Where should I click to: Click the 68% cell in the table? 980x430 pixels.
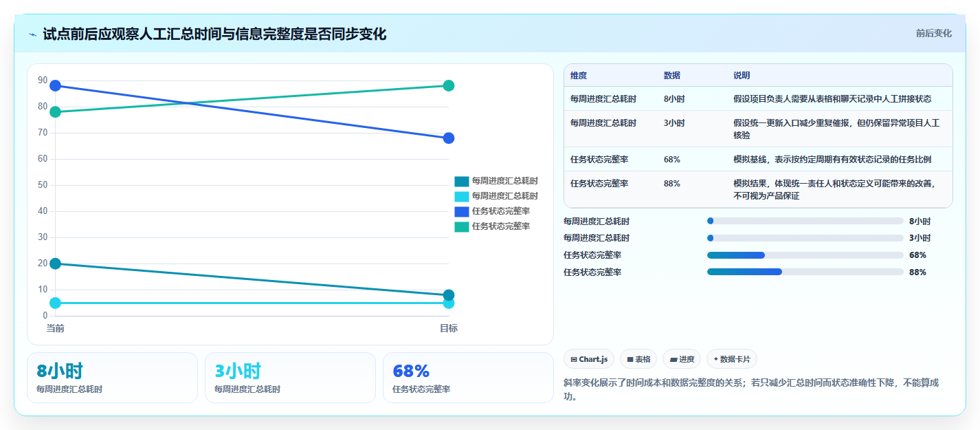672,160
